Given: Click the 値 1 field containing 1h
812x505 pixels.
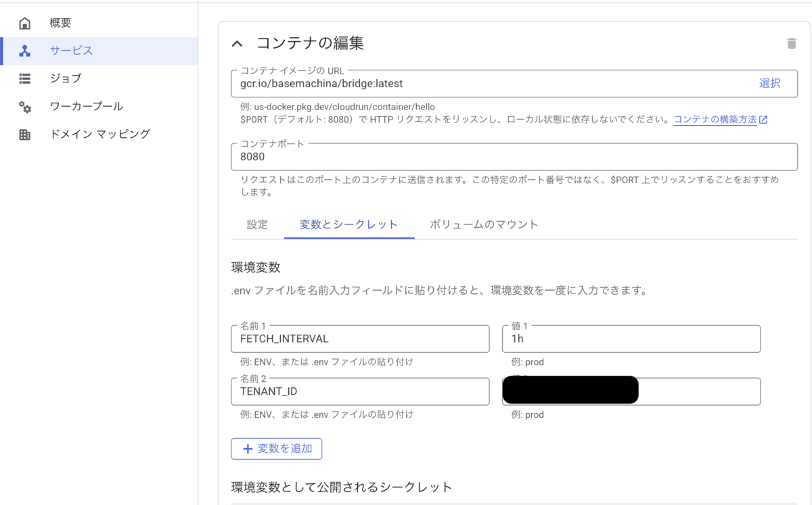Looking at the screenshot, I should [631, 339].
